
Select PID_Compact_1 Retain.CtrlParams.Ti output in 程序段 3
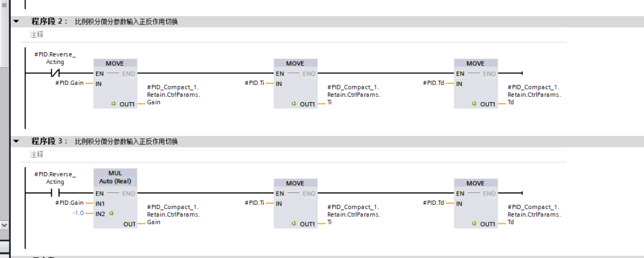[354, 214]
